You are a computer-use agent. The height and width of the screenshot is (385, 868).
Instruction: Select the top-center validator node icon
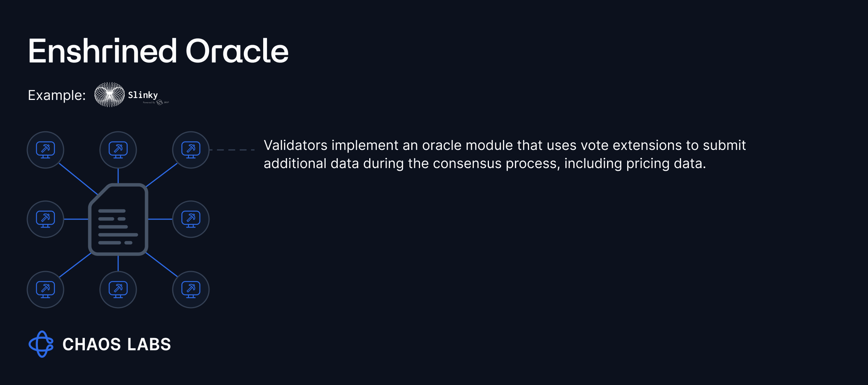point(118,150)
